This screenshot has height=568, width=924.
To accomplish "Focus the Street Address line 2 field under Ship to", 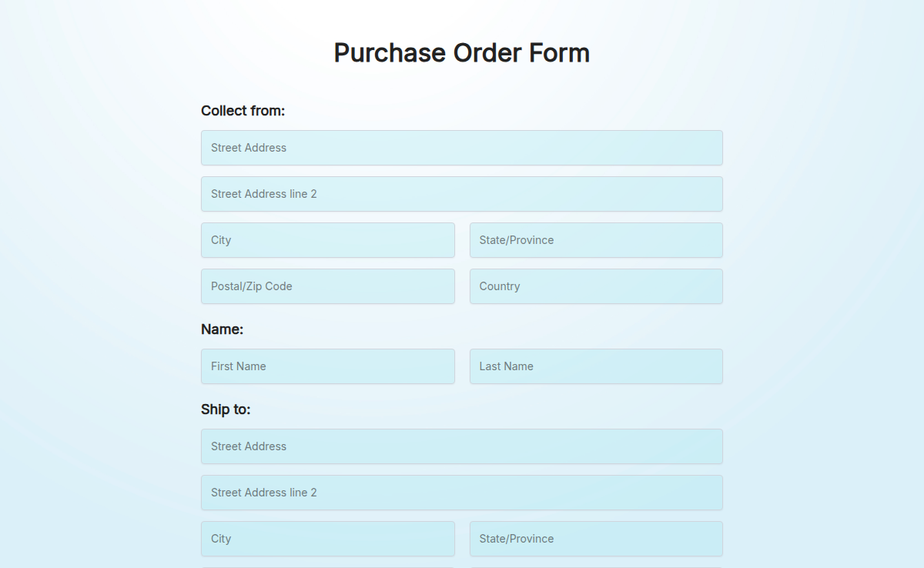I will (461, 493).
